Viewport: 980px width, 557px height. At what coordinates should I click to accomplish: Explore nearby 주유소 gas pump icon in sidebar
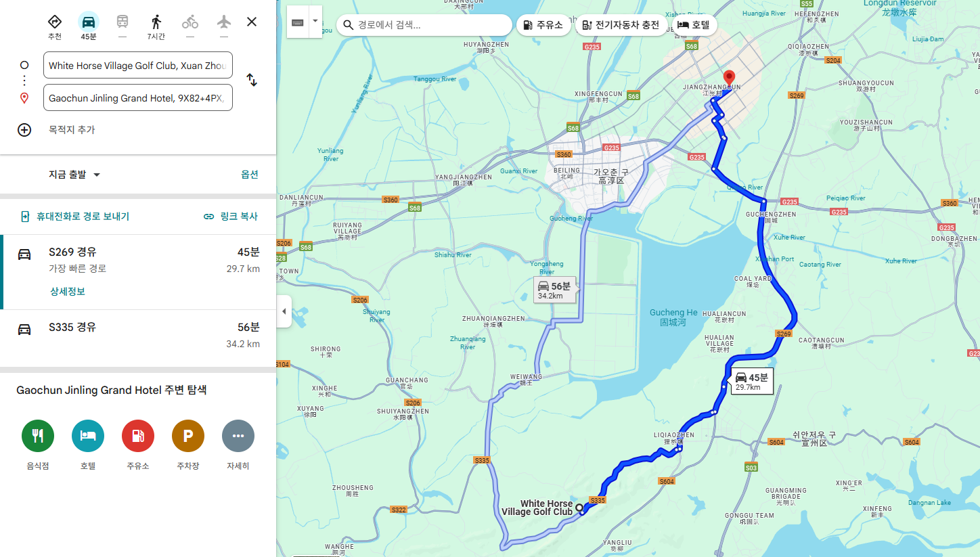(138, 437)
